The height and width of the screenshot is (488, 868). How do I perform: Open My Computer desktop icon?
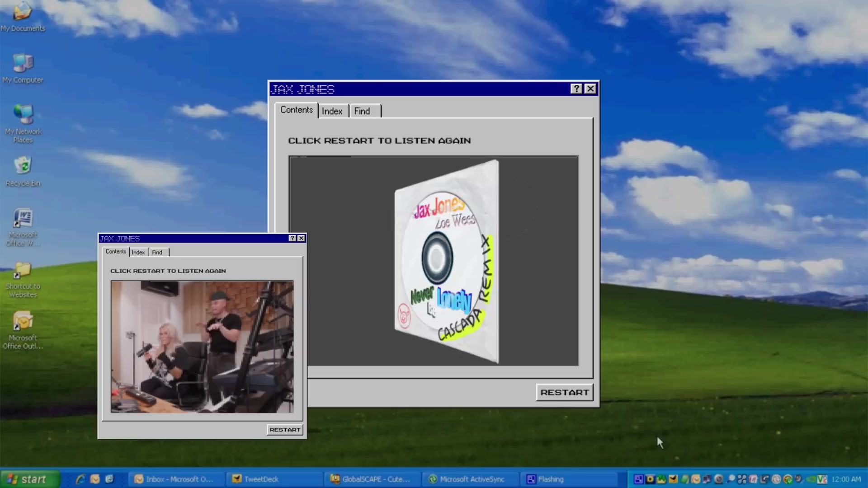point(23,69)
